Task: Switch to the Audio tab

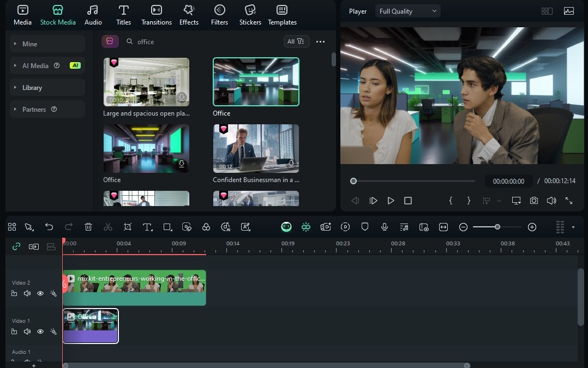Action: pyautogui.click(x=93, y=15)
